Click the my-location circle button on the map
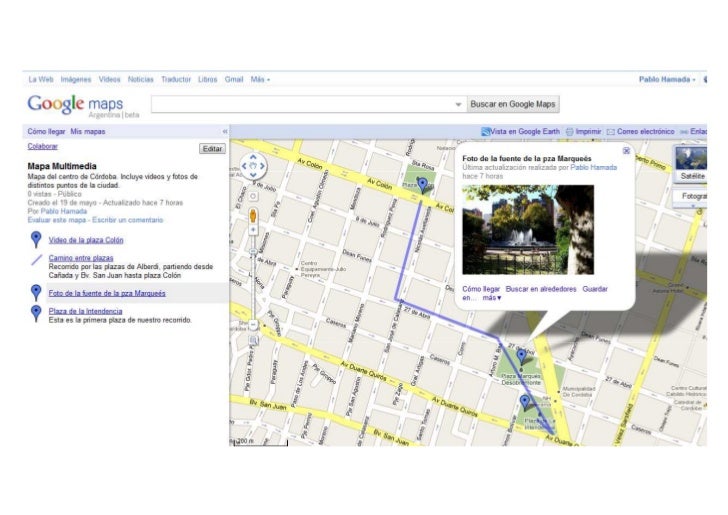 point(253,196)
